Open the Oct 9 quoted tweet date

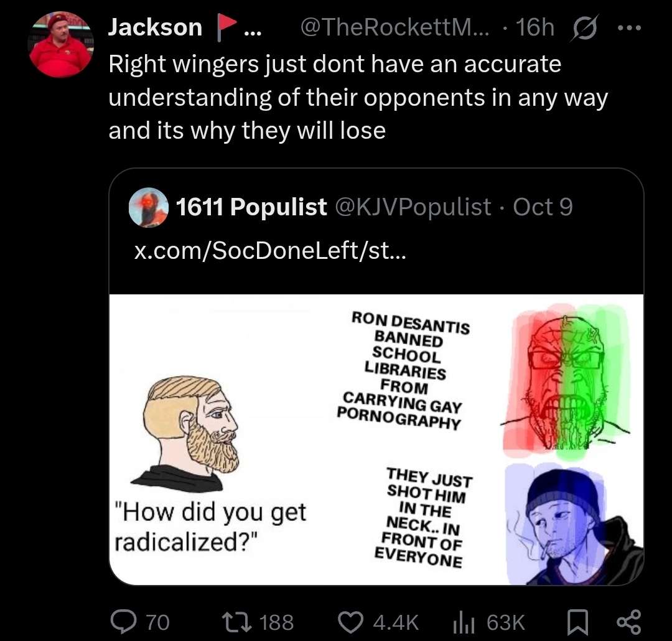tap(543, 207)
